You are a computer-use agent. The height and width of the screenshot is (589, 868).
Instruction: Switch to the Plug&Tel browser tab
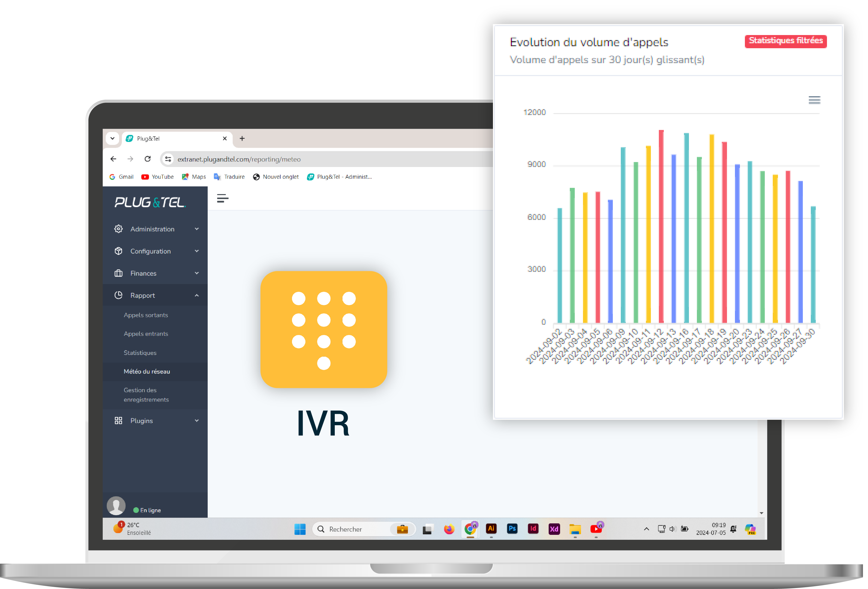(x=177, y=138)
